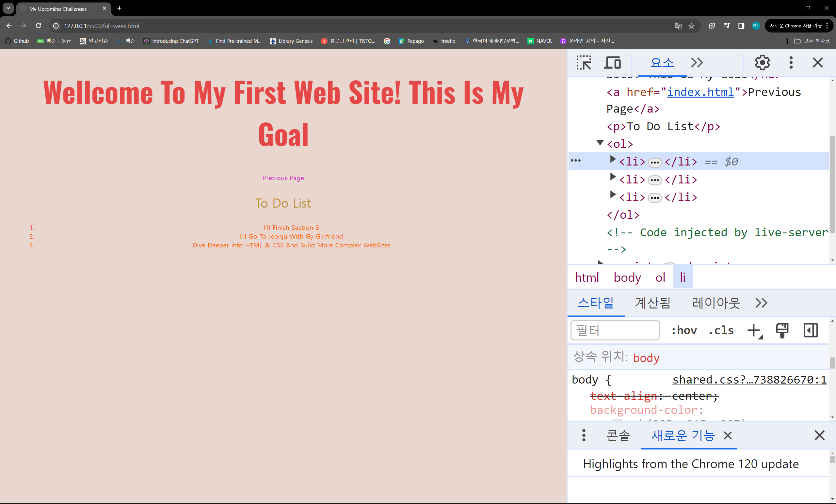Collapse the ol element in DOM tree
Viewport: 836px width, 504px height.
click(x=600, y=143)
